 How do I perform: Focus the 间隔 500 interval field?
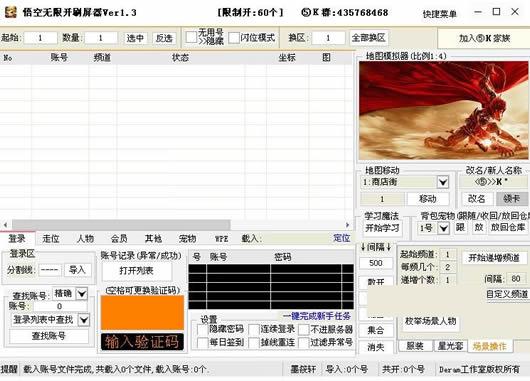376,263
